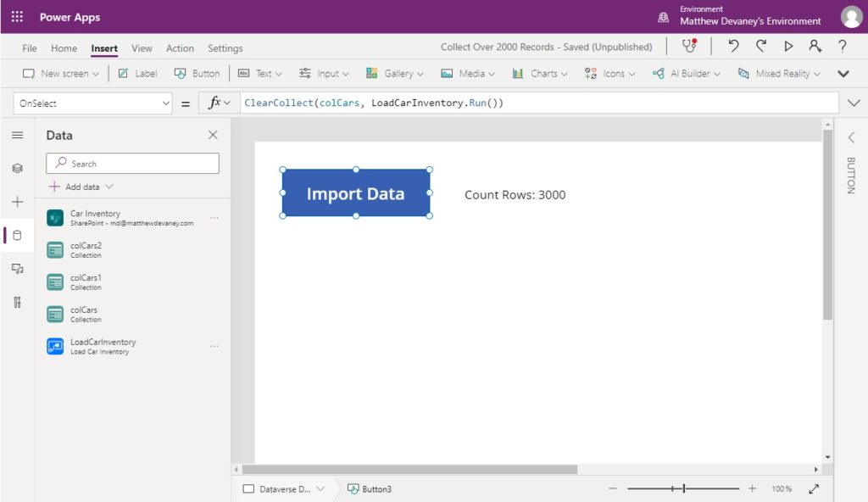868x502 pixels.
Task: Click the zoom slider handle
Action: (x=684, y=488)
